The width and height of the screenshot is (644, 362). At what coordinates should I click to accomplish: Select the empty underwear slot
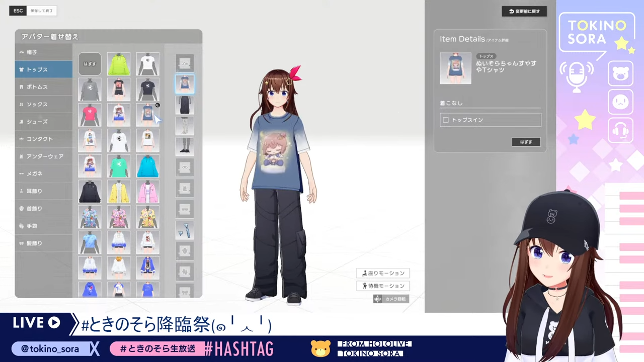click(185, 189)
